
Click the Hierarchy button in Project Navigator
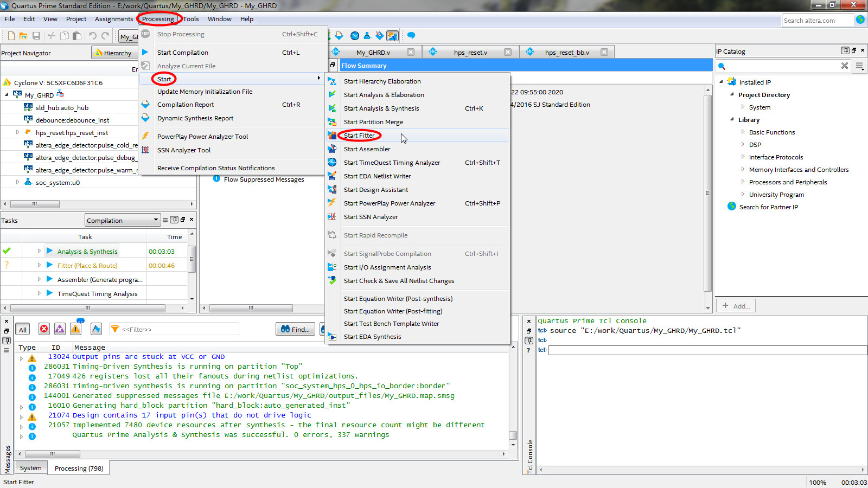[x=113, y=53]
